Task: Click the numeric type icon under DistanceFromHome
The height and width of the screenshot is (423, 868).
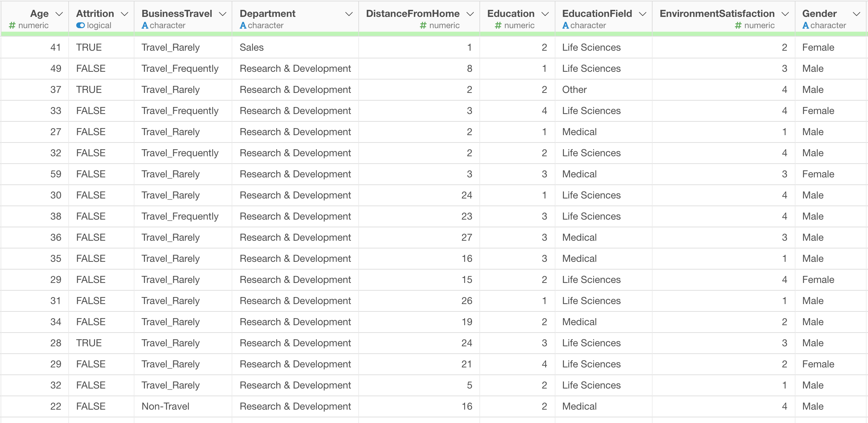Action: (423, 25)
